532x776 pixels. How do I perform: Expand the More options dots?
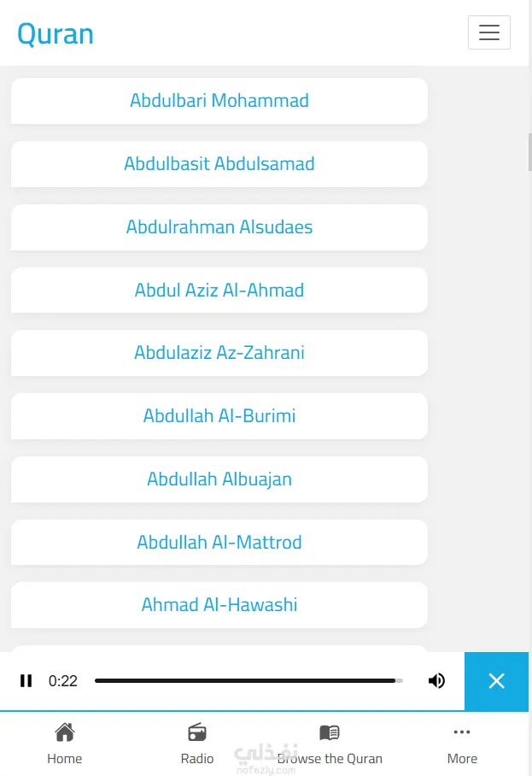click(x=462, y=732)
